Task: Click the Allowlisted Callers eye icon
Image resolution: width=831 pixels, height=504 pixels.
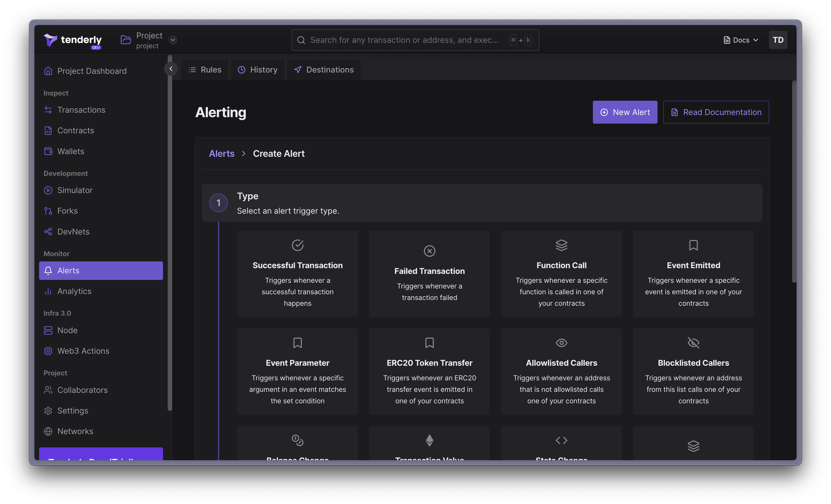Action: [x=561, y=343]
